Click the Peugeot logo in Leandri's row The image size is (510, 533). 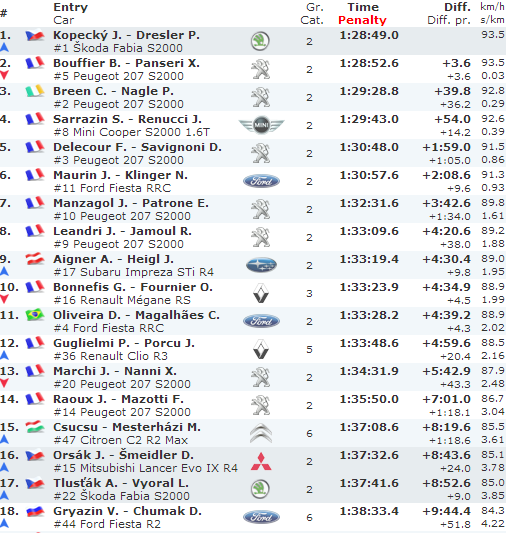click(x=260, y=237)
